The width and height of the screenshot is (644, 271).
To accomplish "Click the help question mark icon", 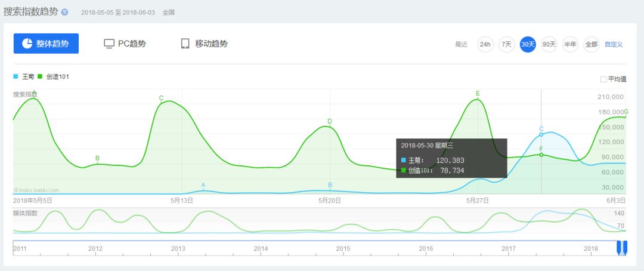I will tap(64, 12).
